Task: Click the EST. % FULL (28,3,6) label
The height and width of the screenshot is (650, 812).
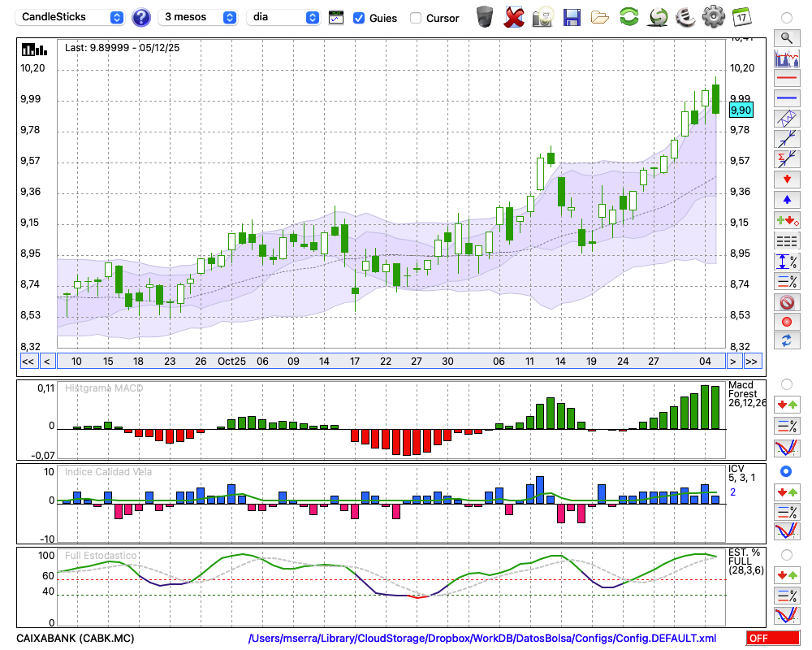Action: tap(745, 561)
